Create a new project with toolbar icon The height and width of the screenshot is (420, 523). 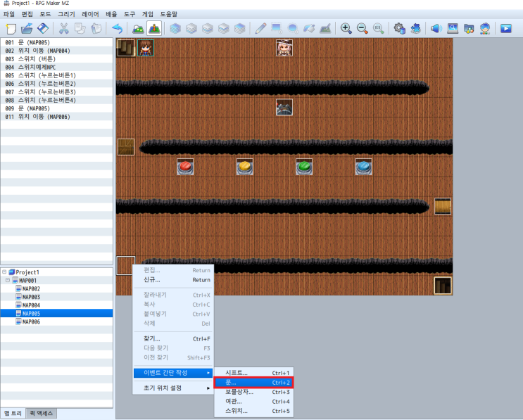click(x=11, y=29)
